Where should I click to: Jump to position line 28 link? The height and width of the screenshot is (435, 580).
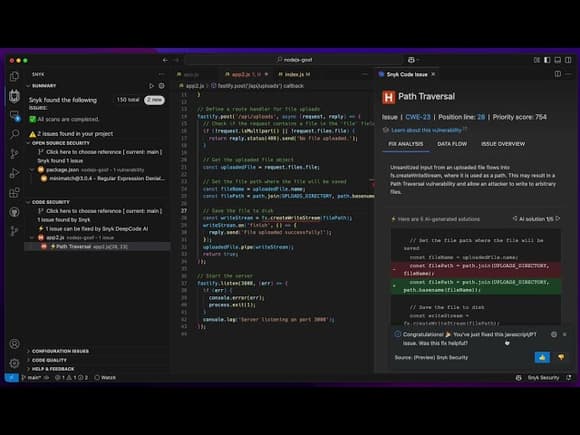(x=481, y=117)
